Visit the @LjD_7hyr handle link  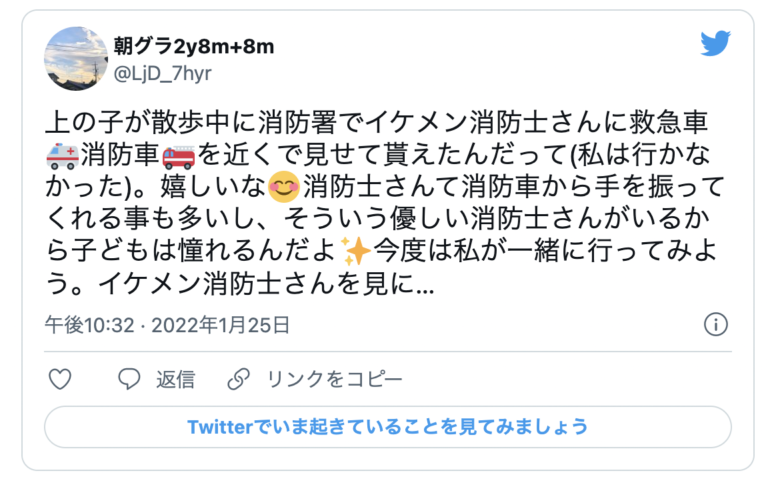click(x=163, y=73)
